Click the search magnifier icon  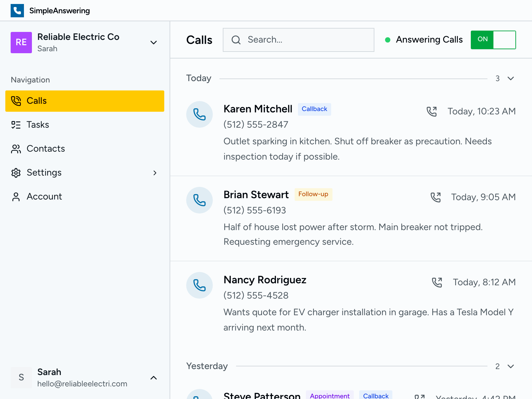pos(236,40)
